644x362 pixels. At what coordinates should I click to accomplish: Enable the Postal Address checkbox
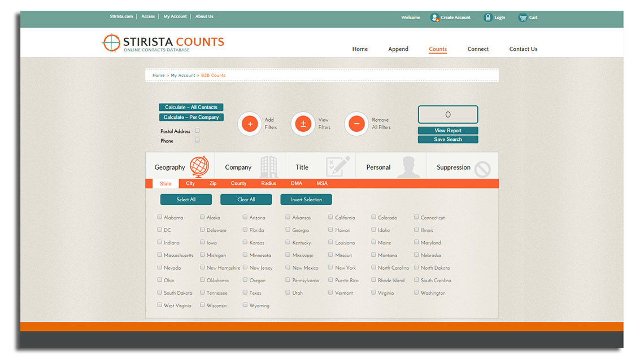point(197,131)
